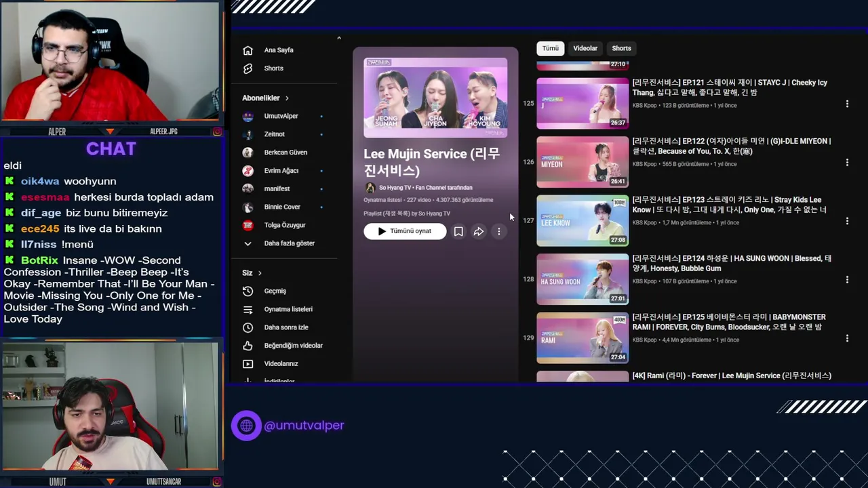Screen dimensions: 868x488
Task: Click the globe icon beside @umutvalper
Action: coord(246,426)
